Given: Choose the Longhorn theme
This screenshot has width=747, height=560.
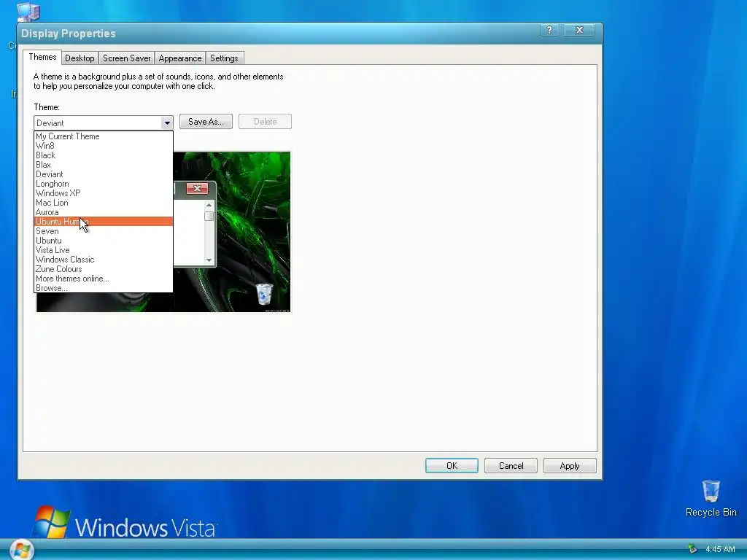Looking at the screenshot, I should [104, 184].
